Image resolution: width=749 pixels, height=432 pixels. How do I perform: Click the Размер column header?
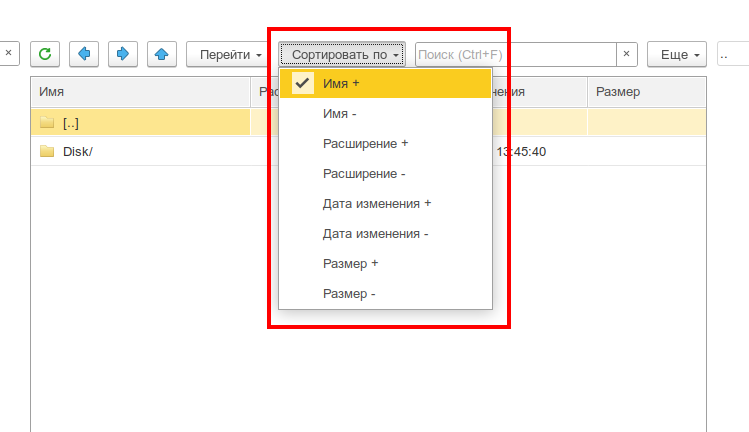[x=646, y=92]
